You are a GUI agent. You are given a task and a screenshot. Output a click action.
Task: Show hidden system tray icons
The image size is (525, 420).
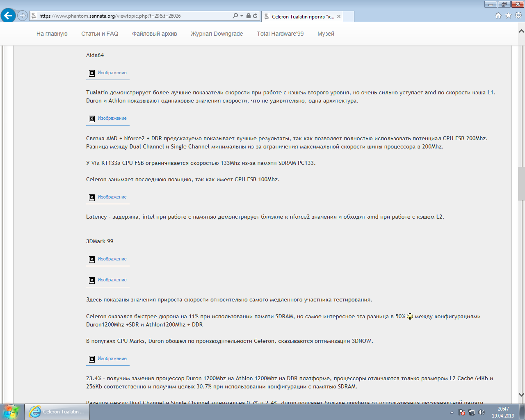click(x=452, y=412)
